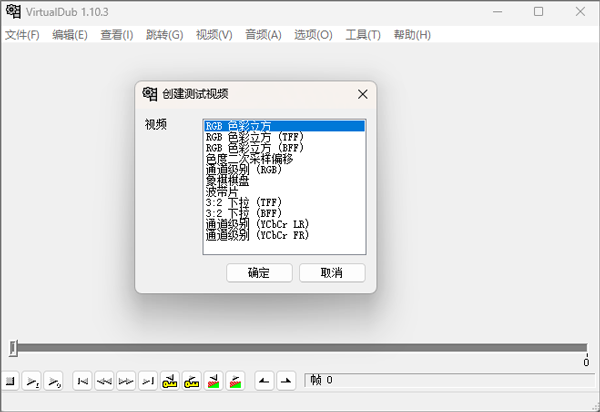Click the gear icon in the 创建测试视频 dialog title
The height and width of the screenshot is (412, 600).
(150, 94)
